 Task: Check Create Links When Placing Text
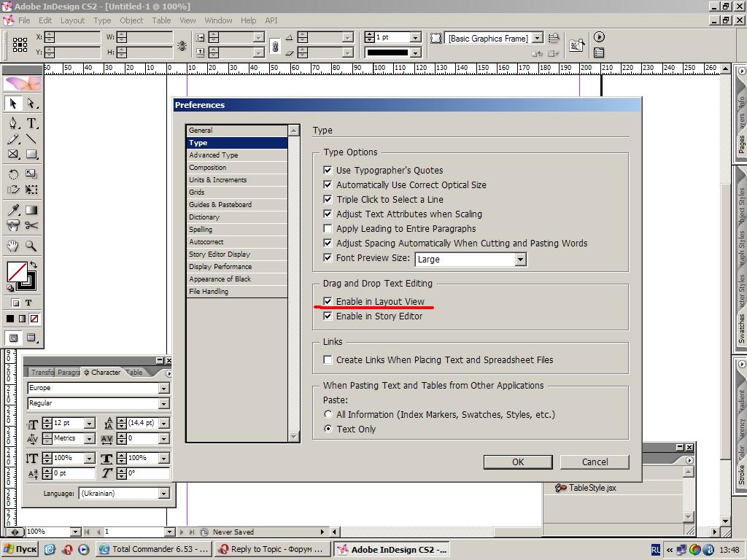328,359
